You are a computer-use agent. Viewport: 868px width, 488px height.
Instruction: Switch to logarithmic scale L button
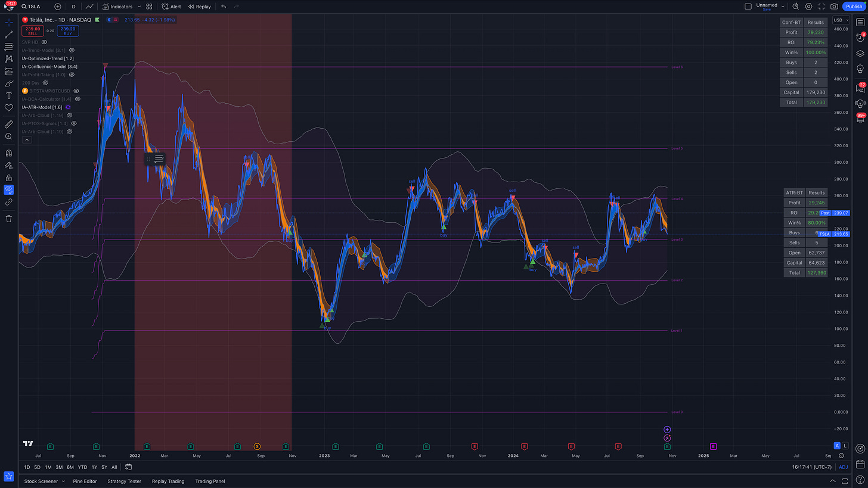(845, 446)
